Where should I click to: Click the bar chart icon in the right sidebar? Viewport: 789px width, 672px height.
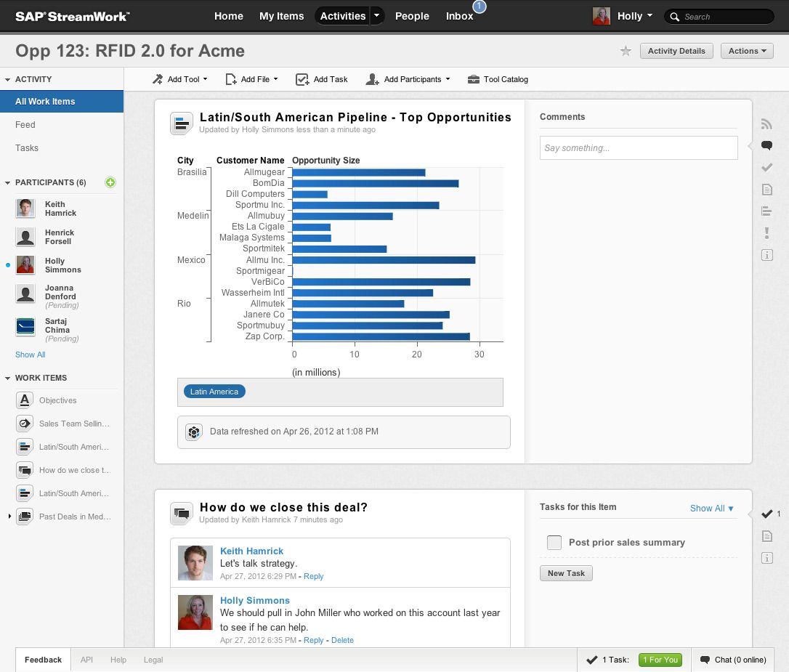766,211
